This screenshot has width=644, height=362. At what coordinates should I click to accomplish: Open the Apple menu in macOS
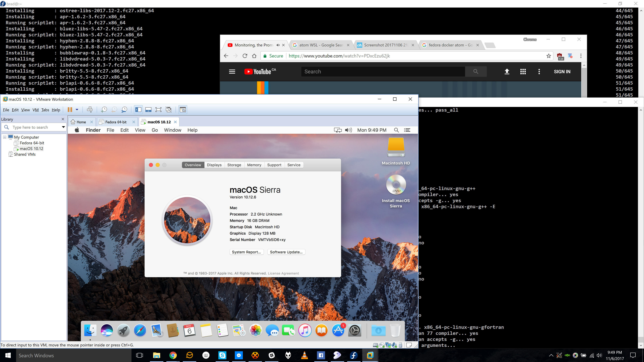(77, 130)
